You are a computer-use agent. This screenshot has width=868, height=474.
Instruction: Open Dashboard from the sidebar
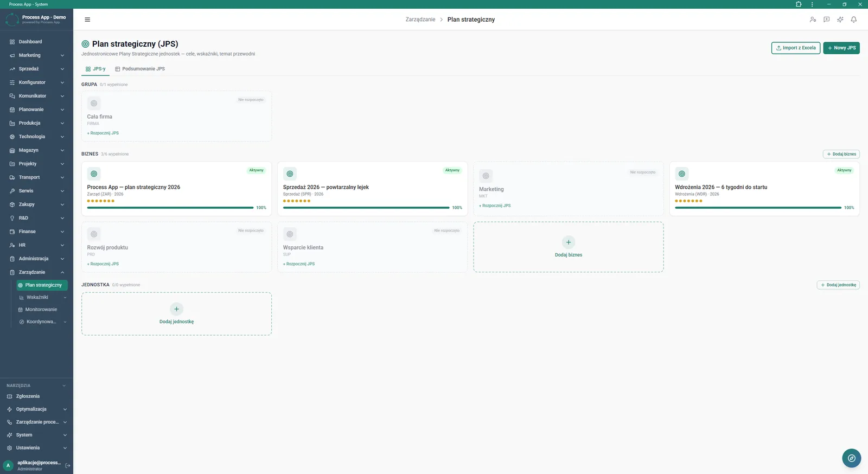tap(36, 42)
